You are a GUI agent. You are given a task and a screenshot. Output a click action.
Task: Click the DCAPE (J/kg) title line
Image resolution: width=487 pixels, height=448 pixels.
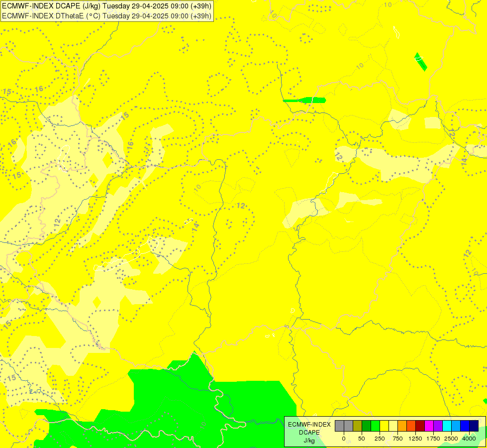click(106, 6)
